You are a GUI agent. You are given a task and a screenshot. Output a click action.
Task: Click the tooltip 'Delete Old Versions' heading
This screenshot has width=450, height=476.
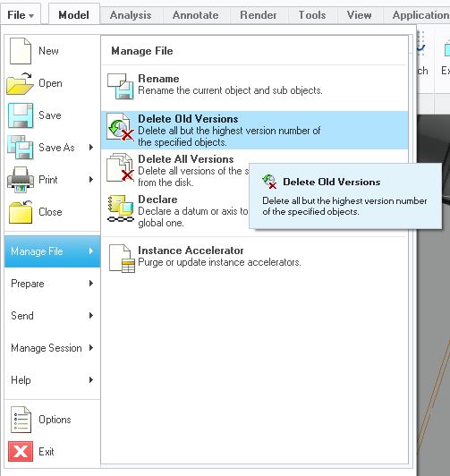pyautogui.click(x=332, y=182)
